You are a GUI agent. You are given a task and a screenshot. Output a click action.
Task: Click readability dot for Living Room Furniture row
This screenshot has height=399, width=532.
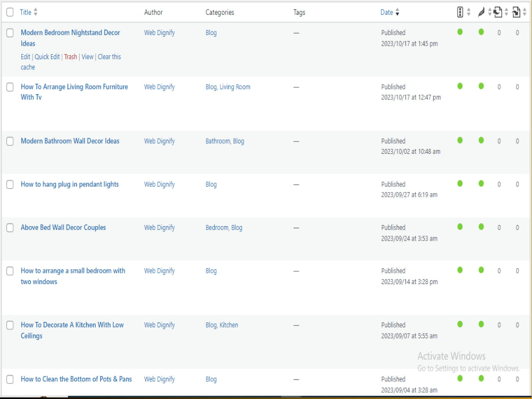481,86
